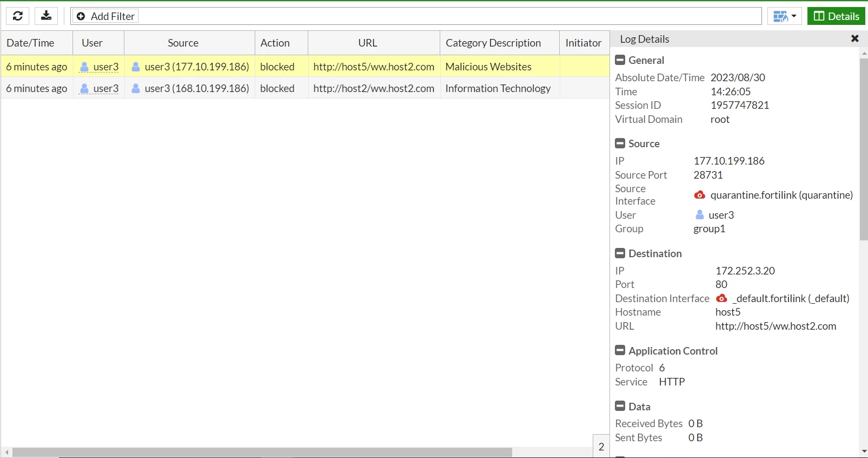Select source cell user3 (168.10.199.186)

tap(190, 88)
